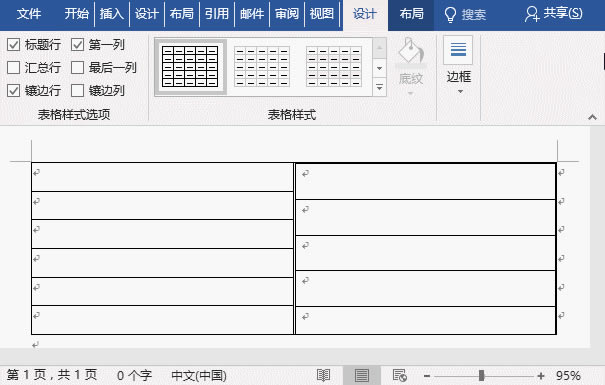Click the 中文(中国) language indicator
The width and height of the screenshot is (605, 385).
[x=199, y=375]
